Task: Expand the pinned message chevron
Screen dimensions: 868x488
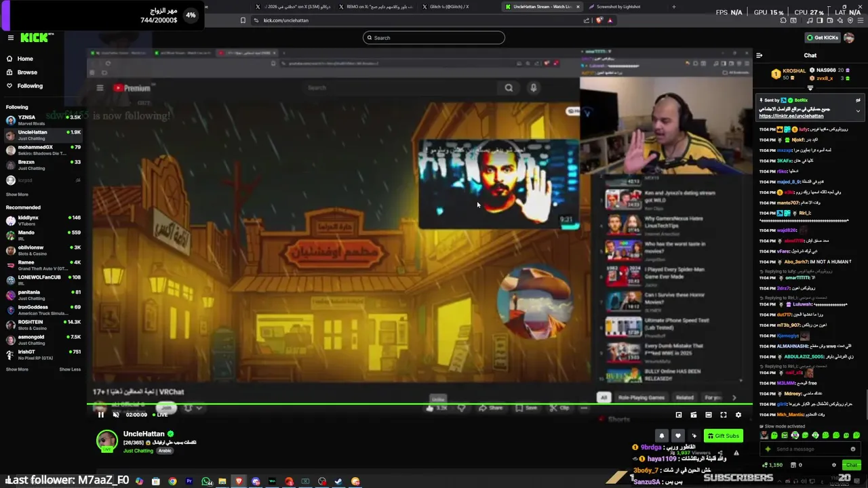Action: (858, 111)
